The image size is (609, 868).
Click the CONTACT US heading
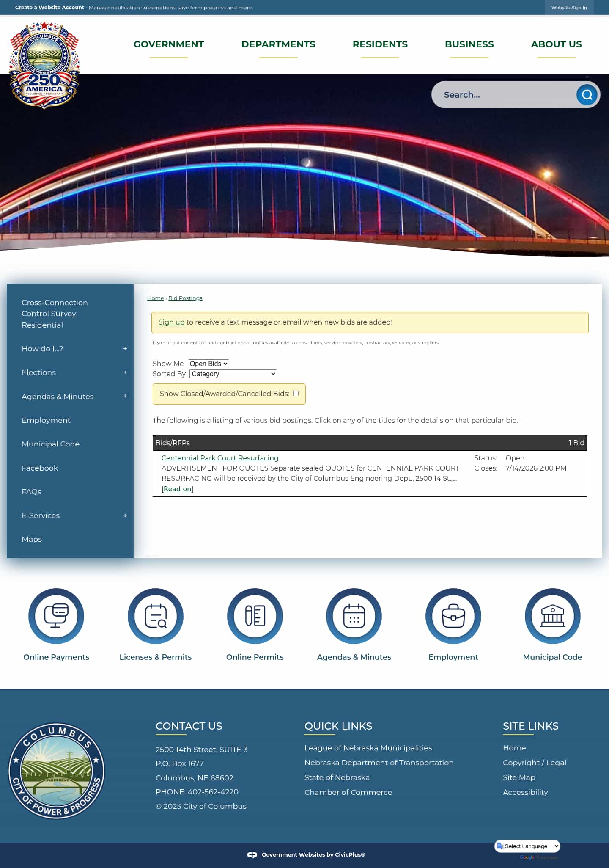pyautogui.click(x=189, y=726)
